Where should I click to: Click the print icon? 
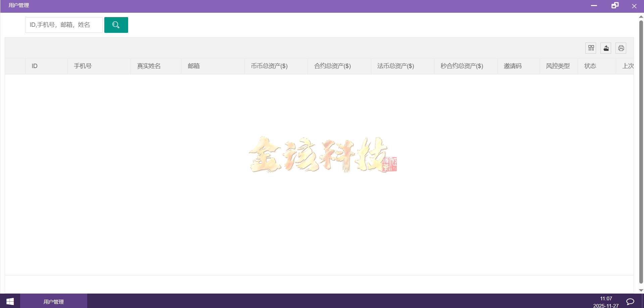621,48
